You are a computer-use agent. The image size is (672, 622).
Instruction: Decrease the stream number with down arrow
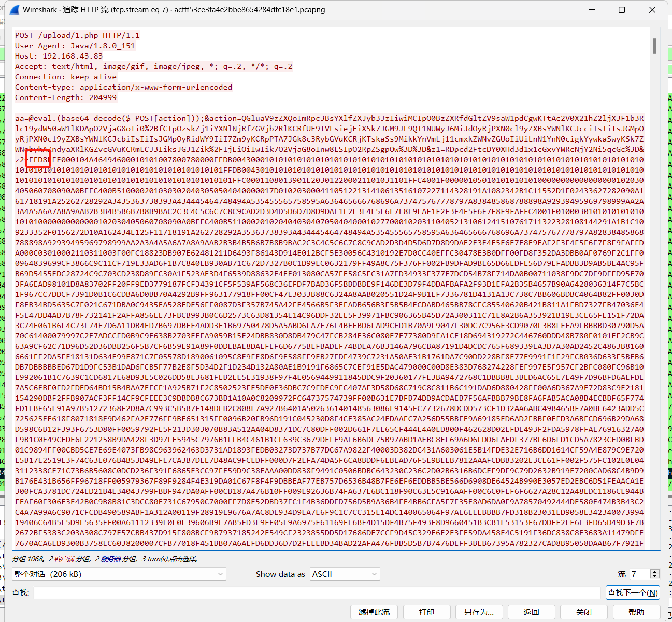[655, 576]
